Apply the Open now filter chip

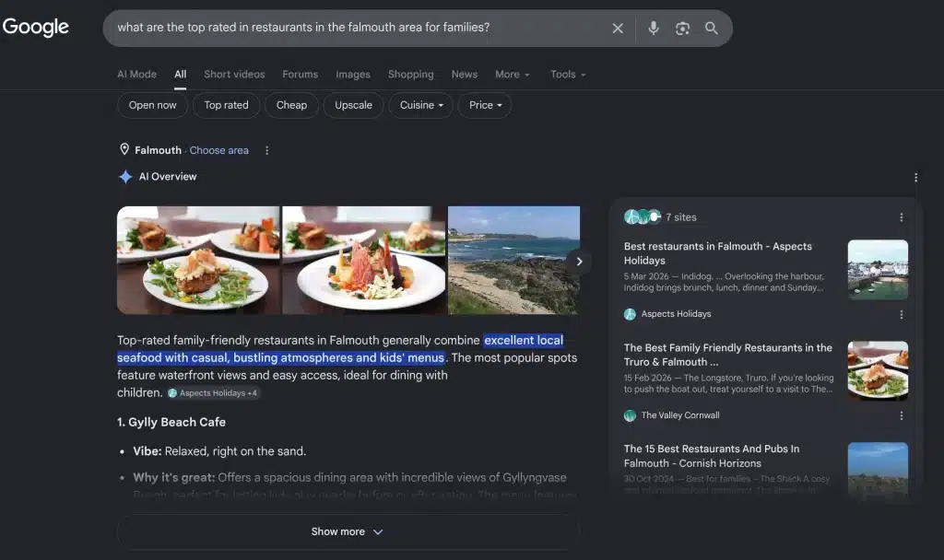[x=152, y=105]
